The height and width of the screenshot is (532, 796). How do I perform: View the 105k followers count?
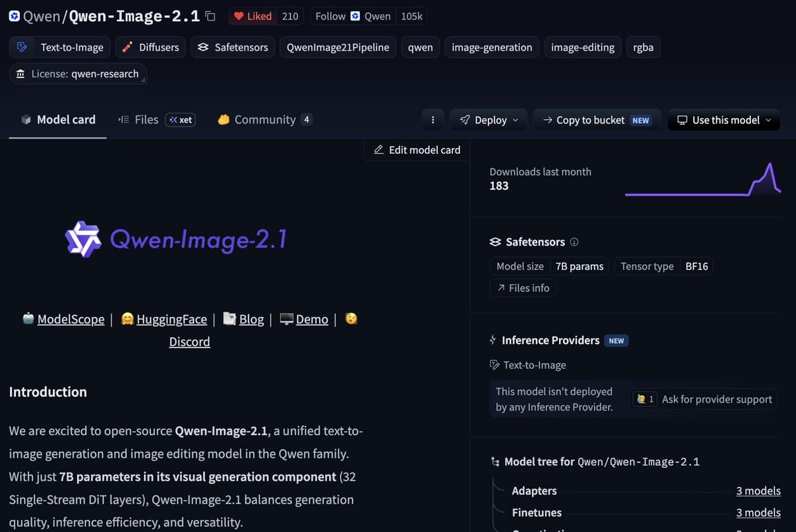pos(412,16)
